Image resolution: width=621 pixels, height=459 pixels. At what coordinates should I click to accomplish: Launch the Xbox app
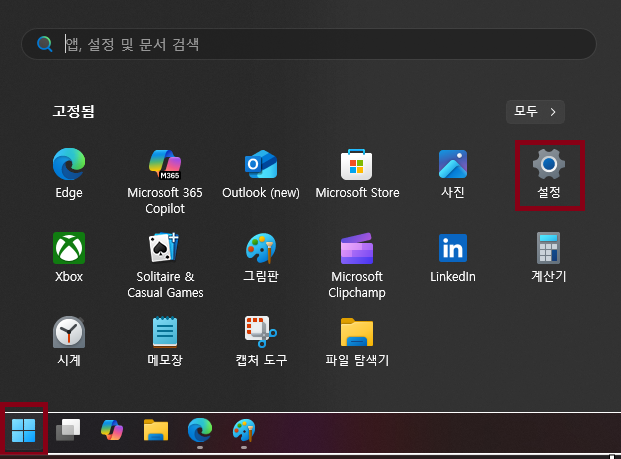click(69, 257)
